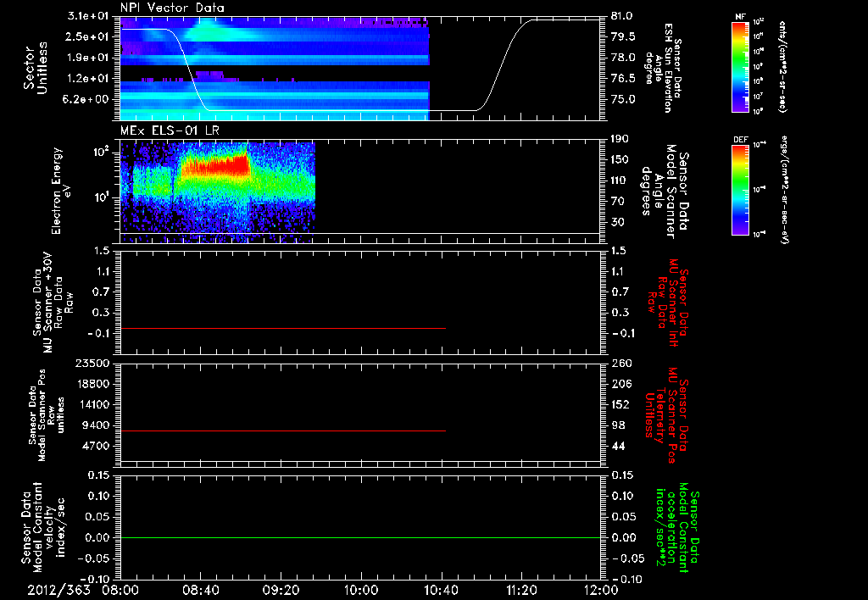The height and width of the screenshot is (600, 868).
Task: Select the "NPI Vector Data" panel title
Action: coord(173,8)
